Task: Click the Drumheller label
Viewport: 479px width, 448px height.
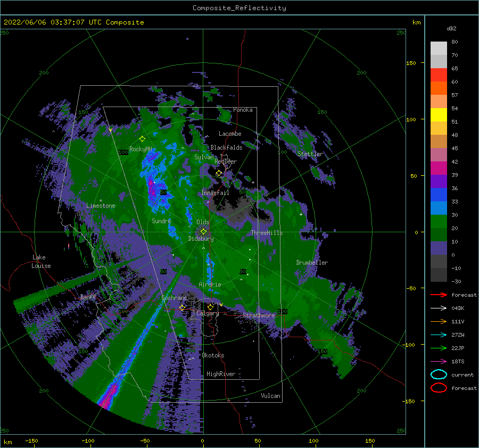Action: [x=312, y=263]
